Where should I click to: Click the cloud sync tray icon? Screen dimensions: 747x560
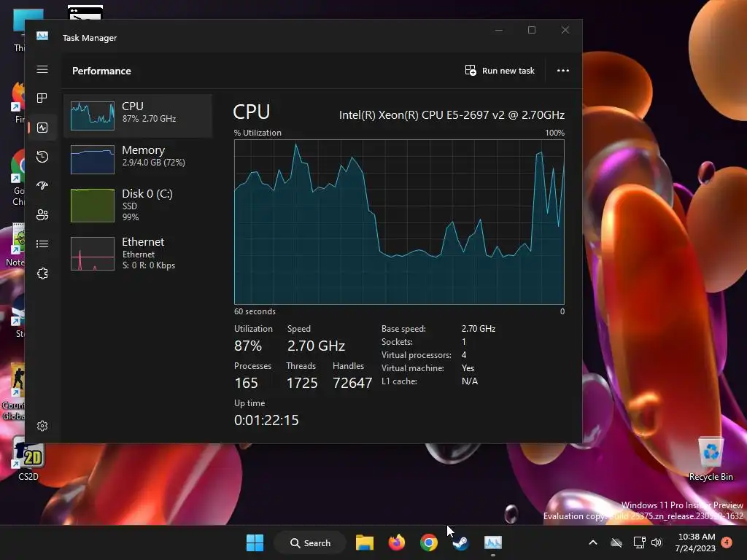[616, 542]
